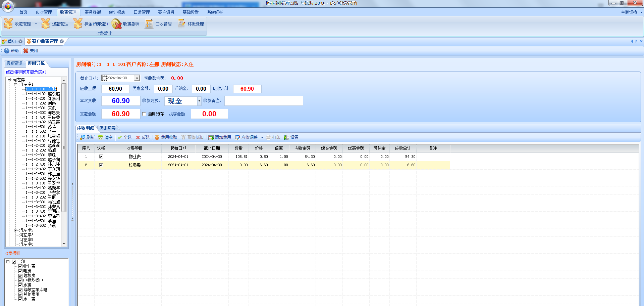Toggle 电费 checkbox in 收费项目 tree
Image resolution: width=644 pixels, height=306 pixels.
[x=20, y=271]
